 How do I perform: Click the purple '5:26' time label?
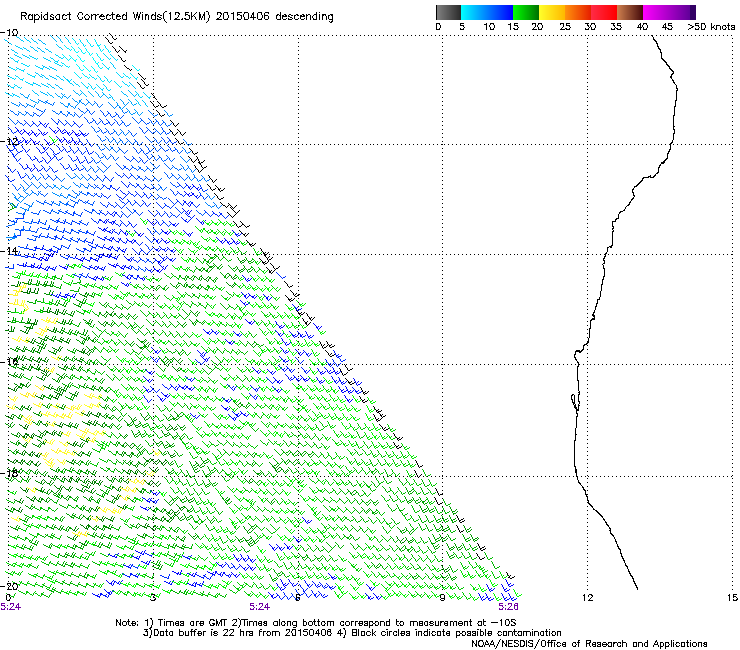point(508,607)
